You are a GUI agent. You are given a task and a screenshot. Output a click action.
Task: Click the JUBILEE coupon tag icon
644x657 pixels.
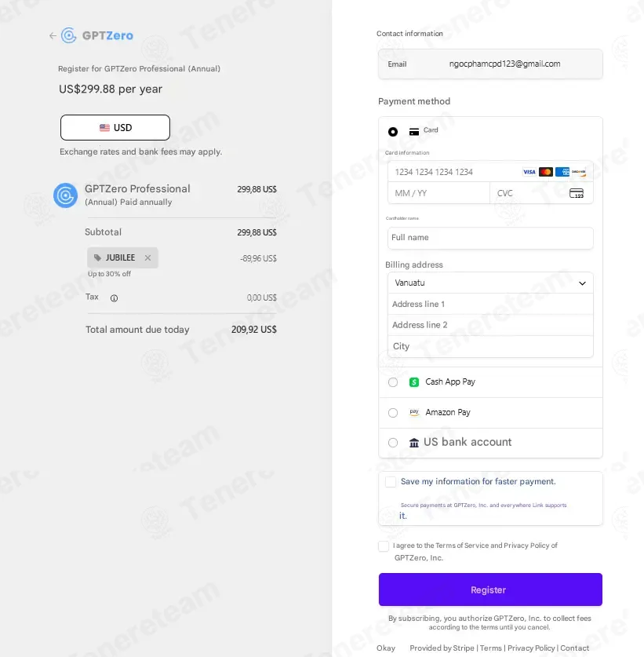pyautogui.click(x=98, y=257)
